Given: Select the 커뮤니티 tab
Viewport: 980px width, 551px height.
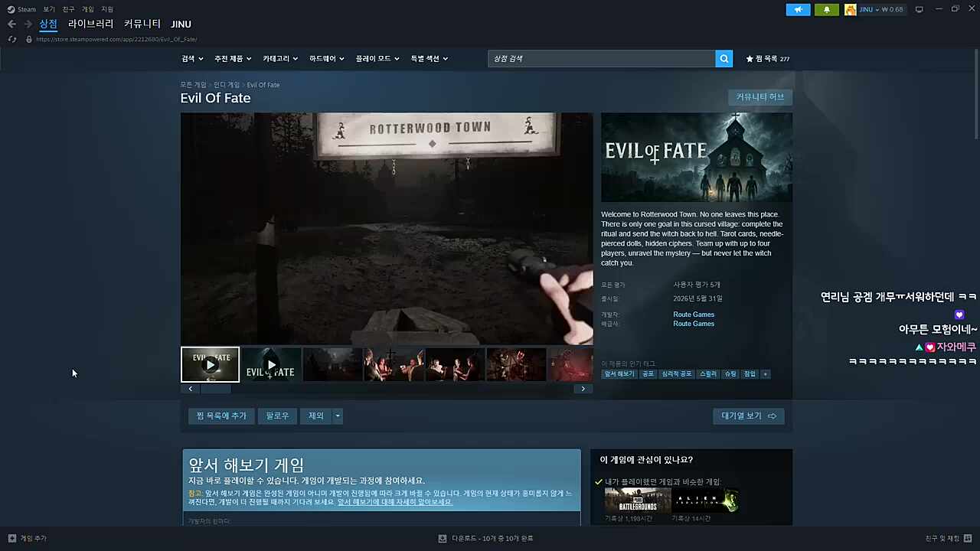Looking at the screenshot, I should (x=142, y=24).
